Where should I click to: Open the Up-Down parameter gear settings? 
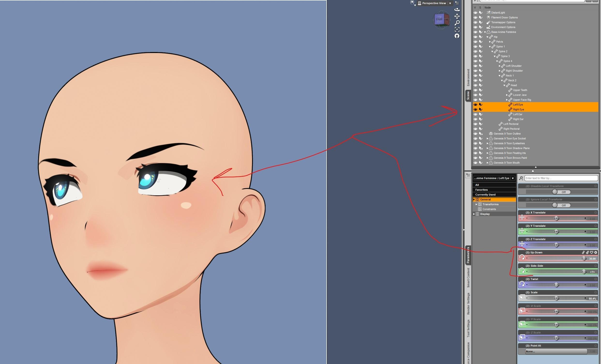pos(596,252)
